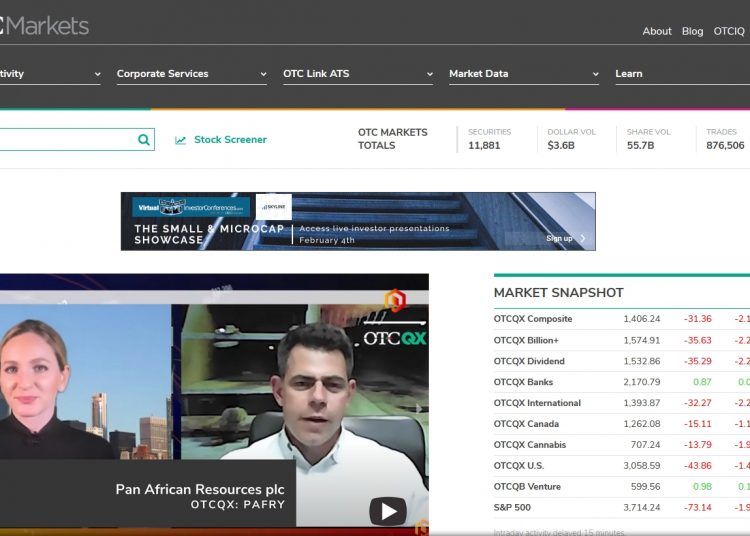
Task: Select the OTCQX International index
Action: point(537,403)
